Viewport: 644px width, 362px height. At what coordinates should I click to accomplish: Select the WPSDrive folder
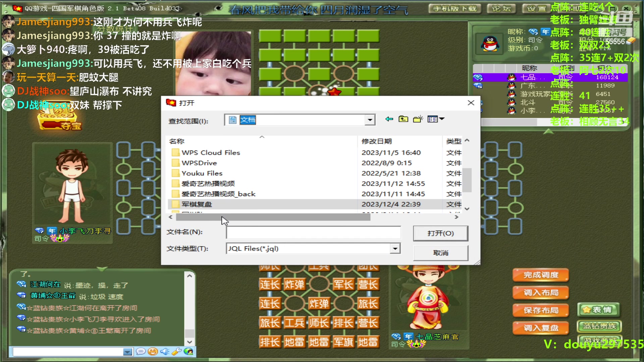coord(199,163)
